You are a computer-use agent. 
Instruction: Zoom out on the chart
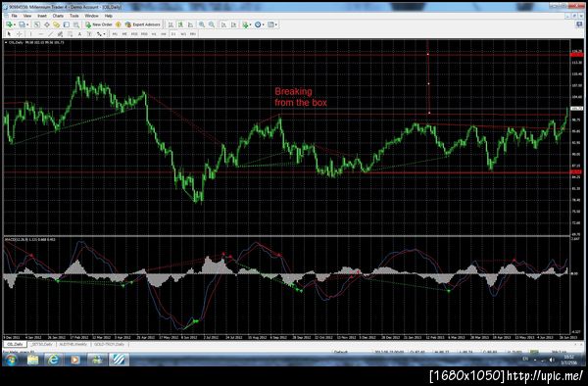pos(212,24)
